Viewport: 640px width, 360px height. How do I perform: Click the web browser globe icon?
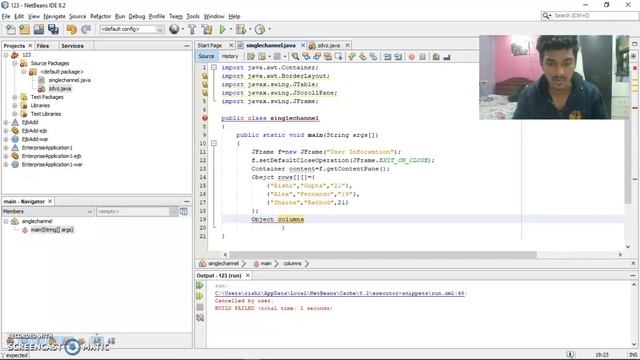click(x=174, y=29)
